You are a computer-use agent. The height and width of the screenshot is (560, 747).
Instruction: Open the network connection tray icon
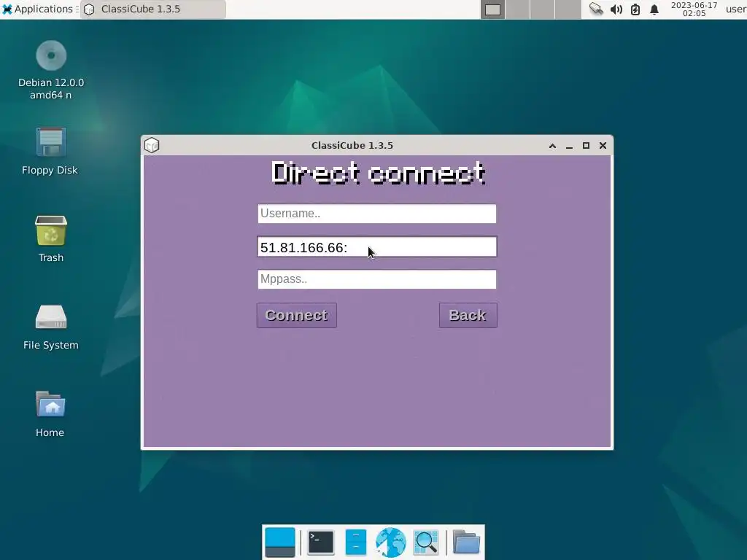point(596,9)
